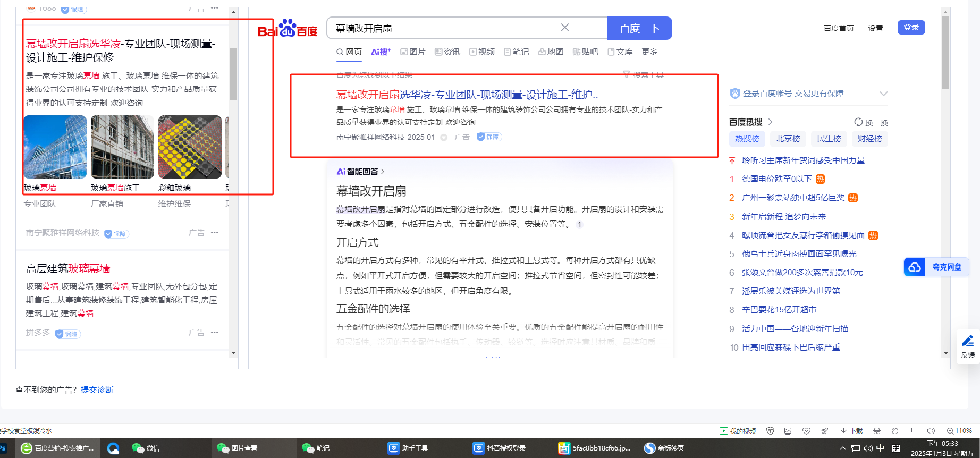Viewport: 980px width, 458px height.
Task: Clear the search box with the X icon
Action: pyautogui.click(x=565, y=28)
